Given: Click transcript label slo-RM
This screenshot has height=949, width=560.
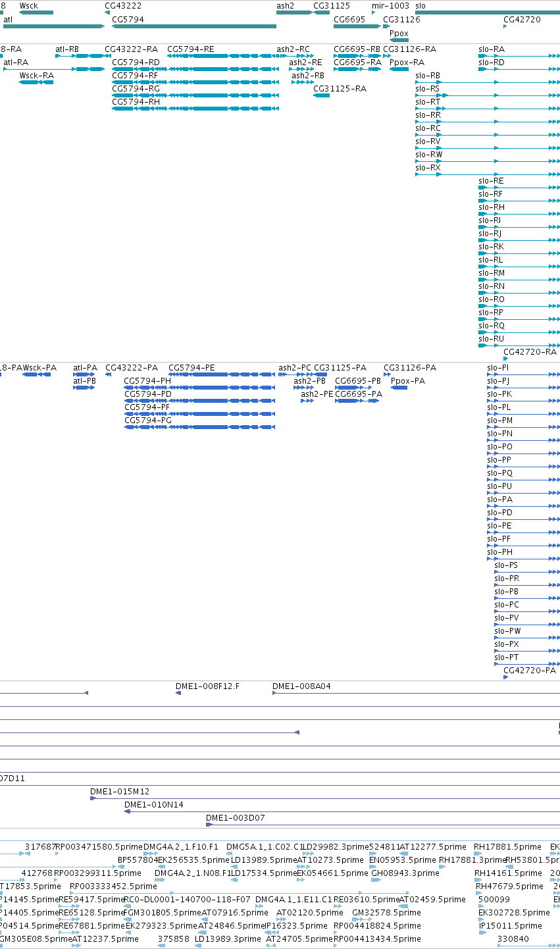Looking at the screenshot, I should (492, 273).
